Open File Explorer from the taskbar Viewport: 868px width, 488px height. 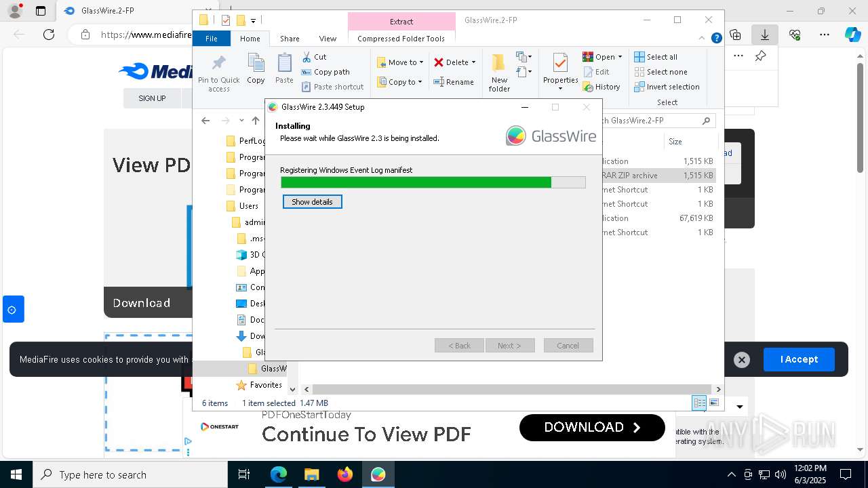point(311,474)
